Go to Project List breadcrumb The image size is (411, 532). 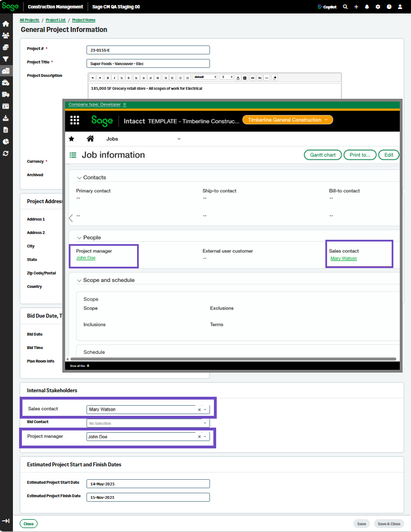point(56,20)
